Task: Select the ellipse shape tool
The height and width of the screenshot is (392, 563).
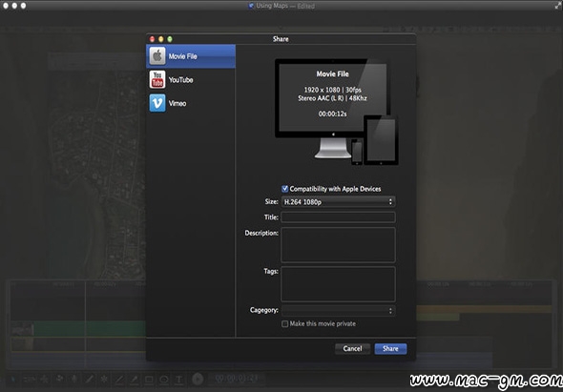Action: 164,380
